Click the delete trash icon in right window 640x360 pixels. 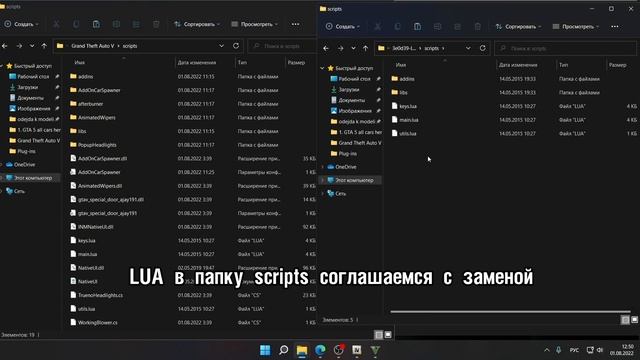tap(478, 27)
